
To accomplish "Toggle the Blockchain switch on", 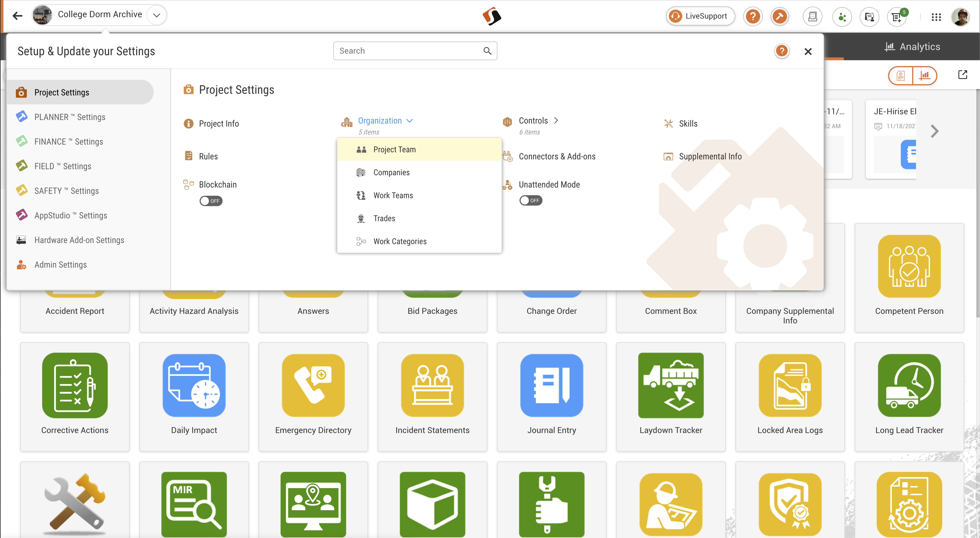I will 211,201.
